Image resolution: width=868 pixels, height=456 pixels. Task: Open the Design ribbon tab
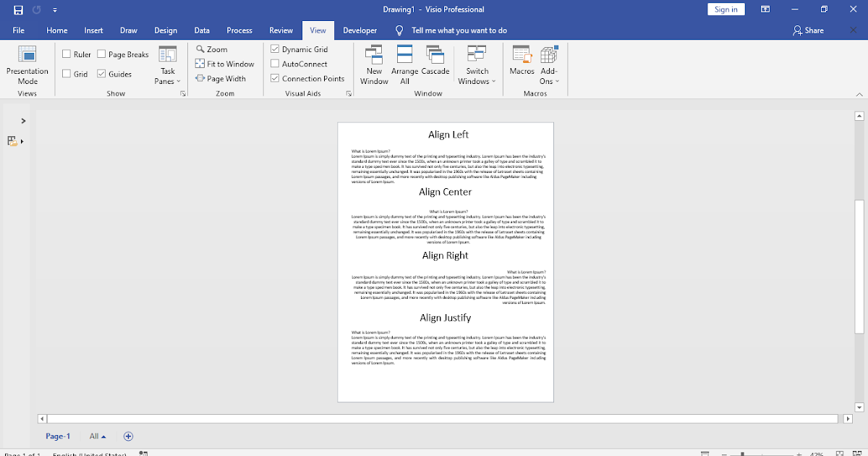(166, 30)
